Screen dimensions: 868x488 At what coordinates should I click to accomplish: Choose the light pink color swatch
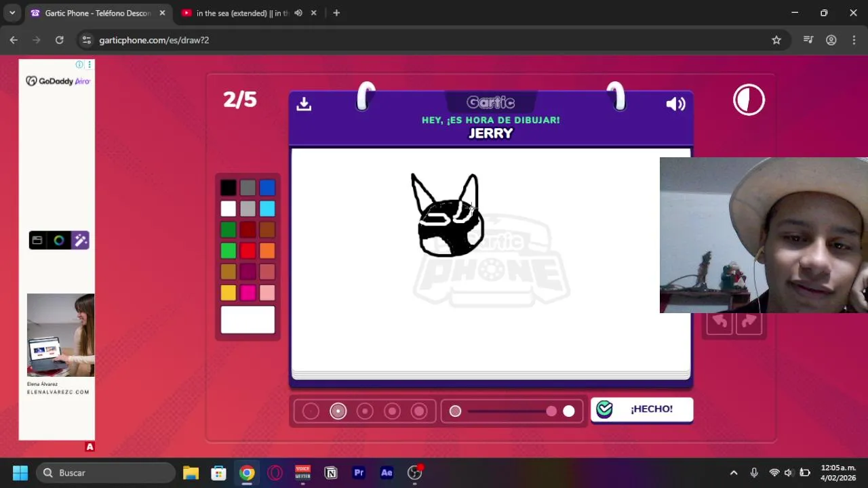[x=267, y=293]
